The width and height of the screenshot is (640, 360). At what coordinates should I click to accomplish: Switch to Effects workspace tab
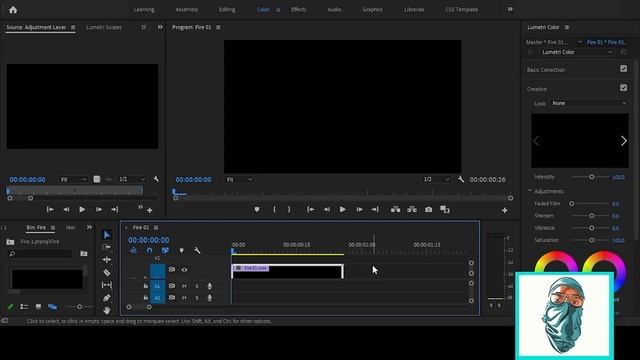coord(299,9)
